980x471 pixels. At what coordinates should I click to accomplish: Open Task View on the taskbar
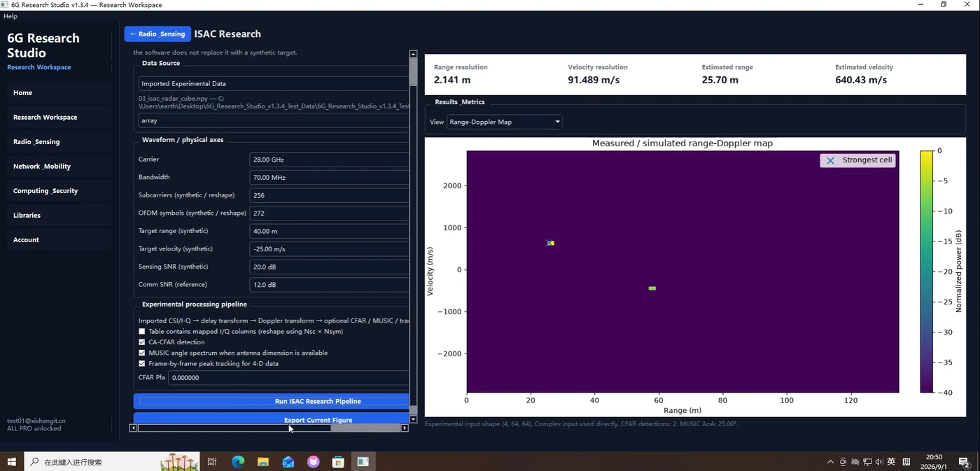tap(212, 462)
